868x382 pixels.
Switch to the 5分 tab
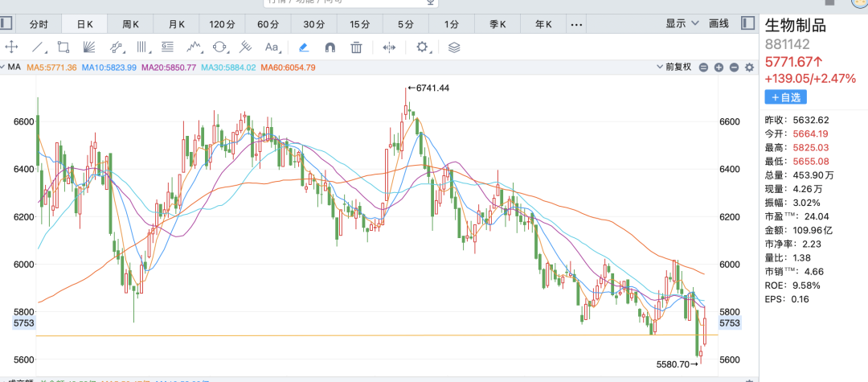(405, 24)
